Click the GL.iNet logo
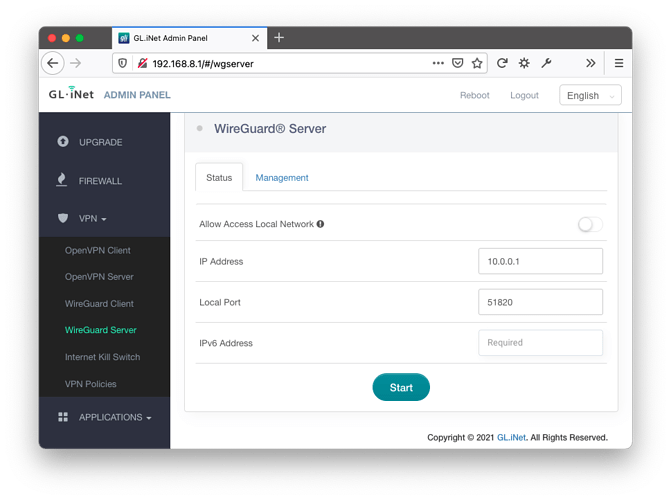 click(x=71, y=94)
